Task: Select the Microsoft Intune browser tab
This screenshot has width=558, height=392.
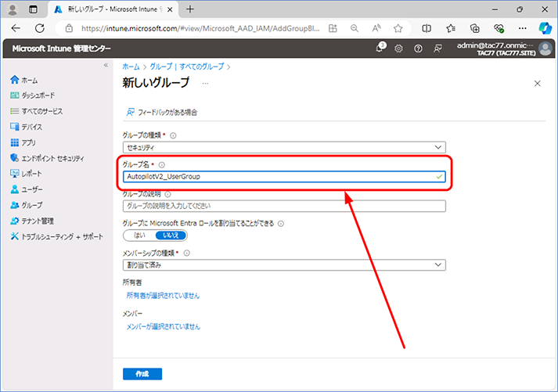Action: [113, 9]
